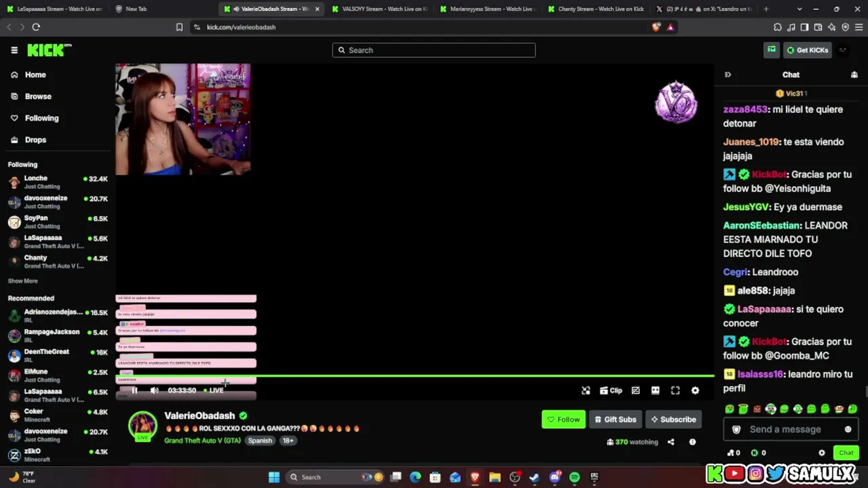Image resolution: width=868 pixels, height=488 pixels.
Task: Share the stream via share icon
Action: 671,442
